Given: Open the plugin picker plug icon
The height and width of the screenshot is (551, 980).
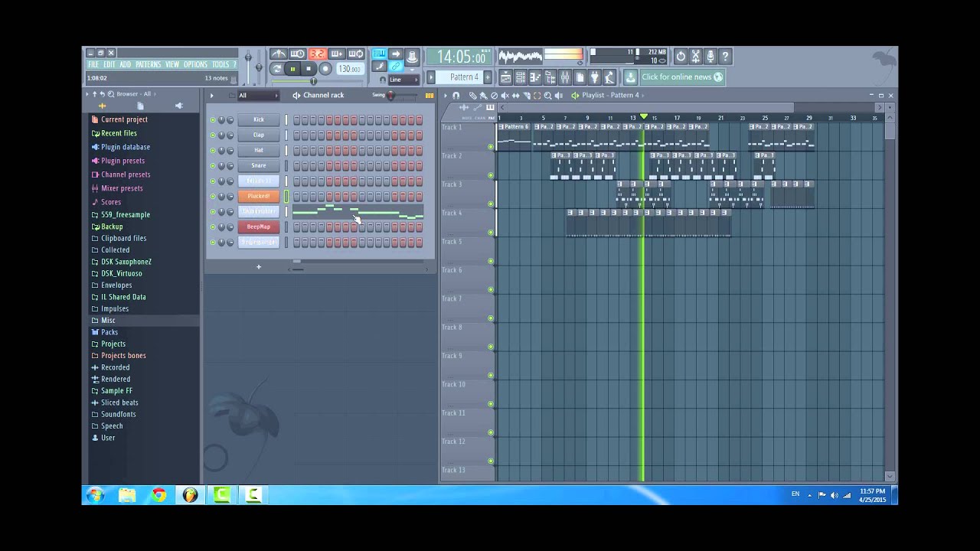Looking at the screenshot, I should coord(594,77).
